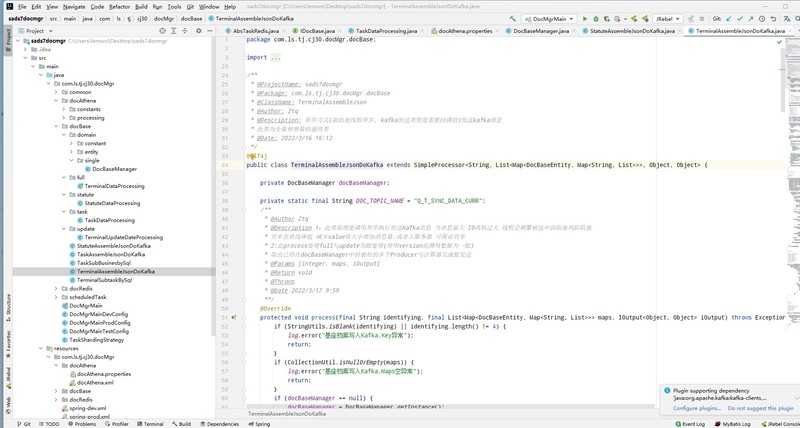Click the editor horizontal scrollbar
800x428 pixels.
click(449, 407)
